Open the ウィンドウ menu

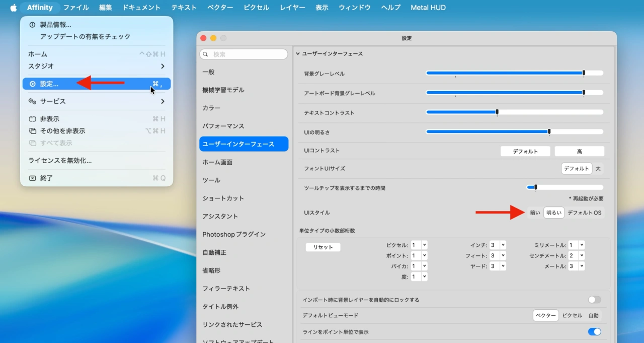click(x=354, y=7)
